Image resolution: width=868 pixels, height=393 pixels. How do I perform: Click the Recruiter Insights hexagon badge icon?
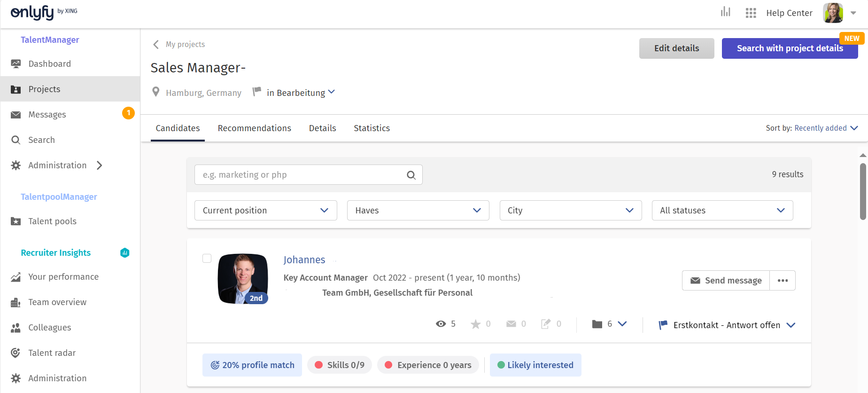(124, 253)
